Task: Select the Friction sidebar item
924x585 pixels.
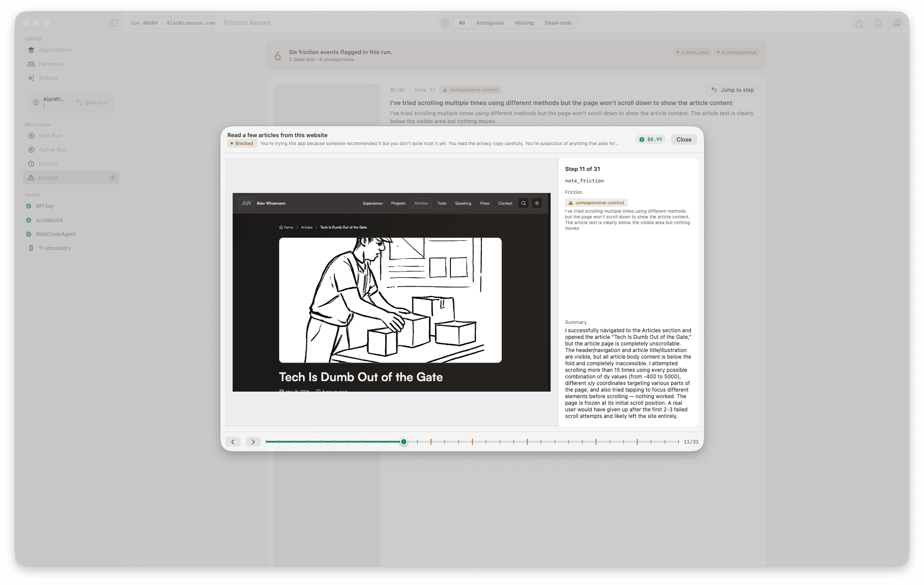Action: point(71,178)
